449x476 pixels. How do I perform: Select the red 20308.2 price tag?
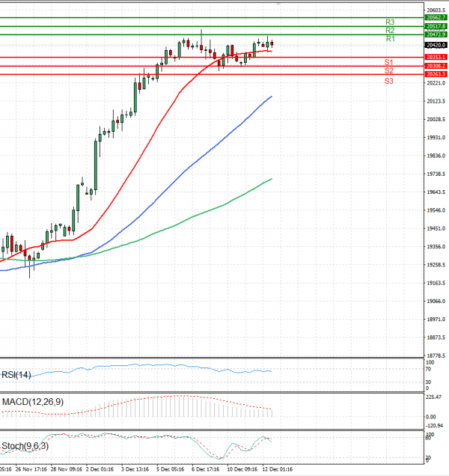[436, 66]
